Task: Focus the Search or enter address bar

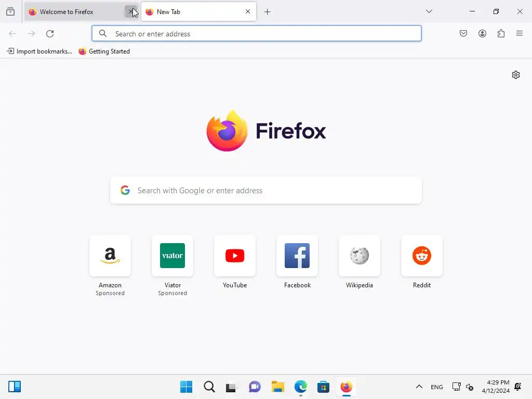Action: [257, 34]
